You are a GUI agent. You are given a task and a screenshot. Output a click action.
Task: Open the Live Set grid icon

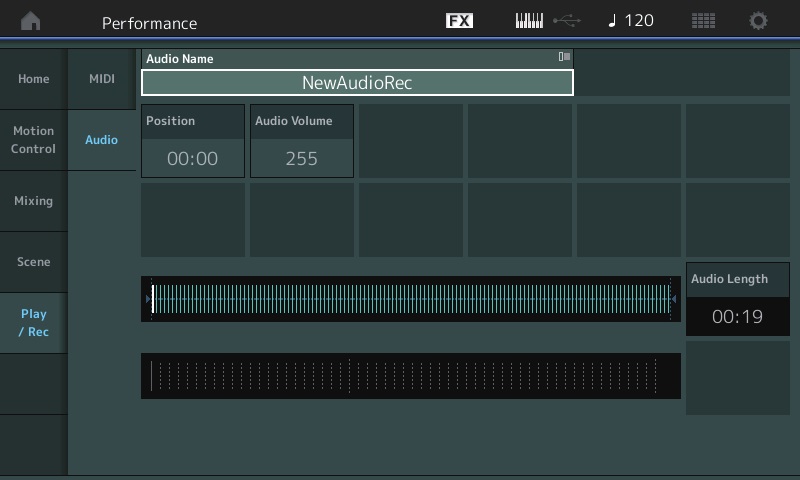tap(704, 21)
